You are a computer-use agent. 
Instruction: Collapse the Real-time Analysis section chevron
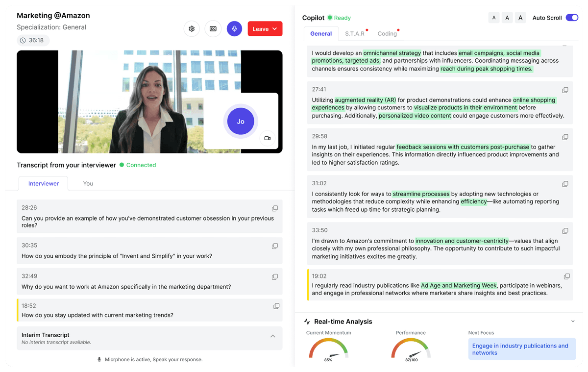[573, 321]
